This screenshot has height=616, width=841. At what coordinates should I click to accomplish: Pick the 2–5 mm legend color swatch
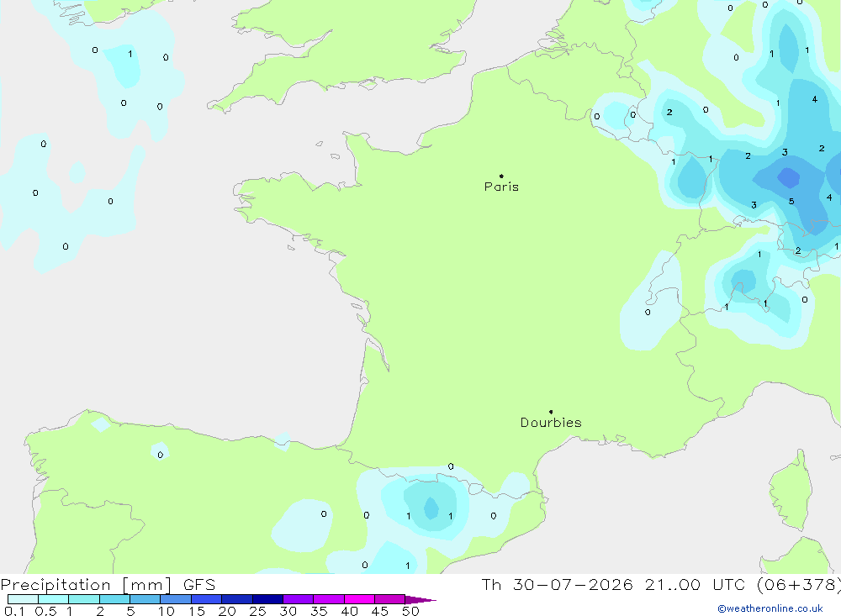(x=114, y=599)
